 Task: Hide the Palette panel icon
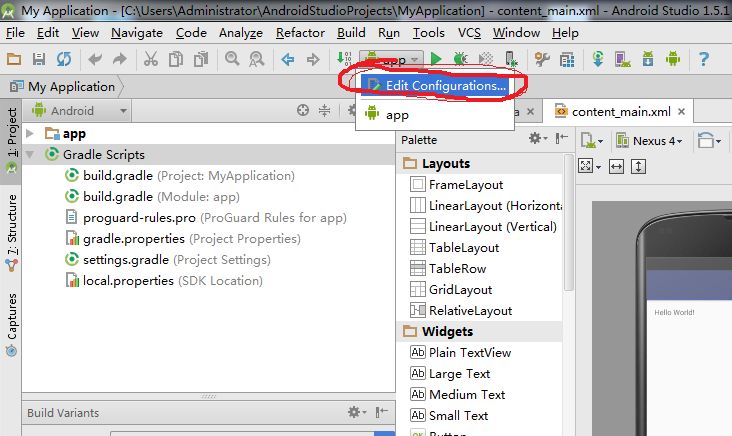(562, 138)
